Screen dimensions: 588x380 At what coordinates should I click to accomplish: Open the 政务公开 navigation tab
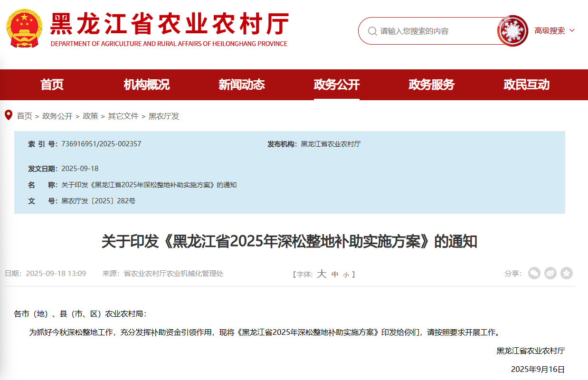pos(336,85)
